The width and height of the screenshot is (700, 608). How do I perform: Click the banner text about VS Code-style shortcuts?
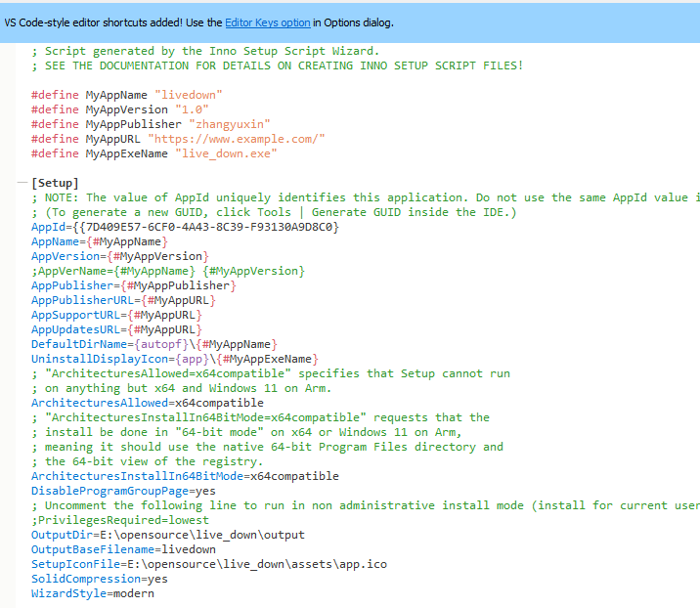click(113, 22)
